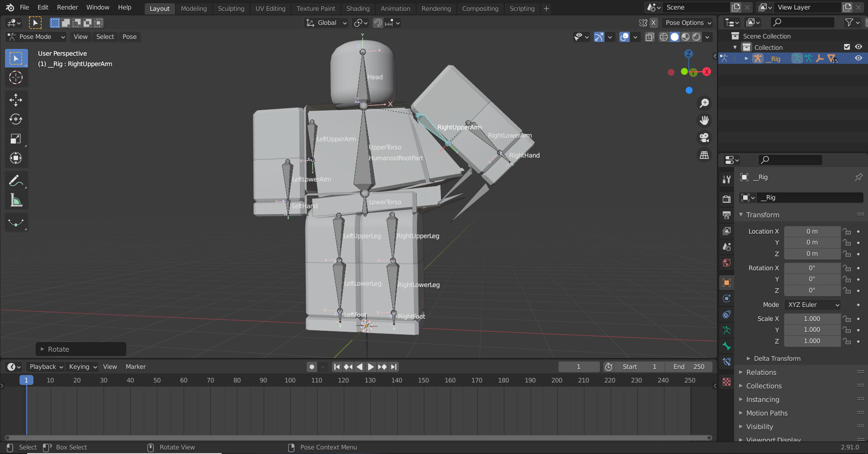Change Scale X value field to edit it
Image resolution: width=868 pixels, height=454 pixels.
(812, 319)
